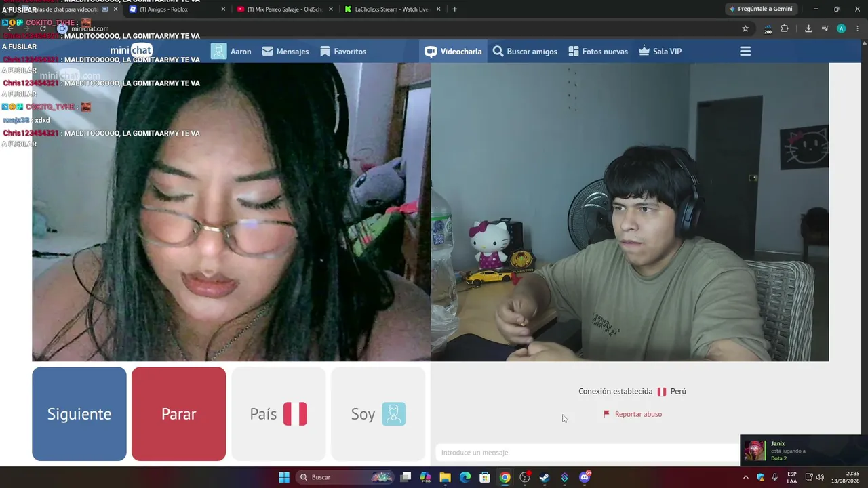The height and width of the screenshot is (488, 868).
Task: Select the Videocharla tab
Action: click(x=453, y=52)
